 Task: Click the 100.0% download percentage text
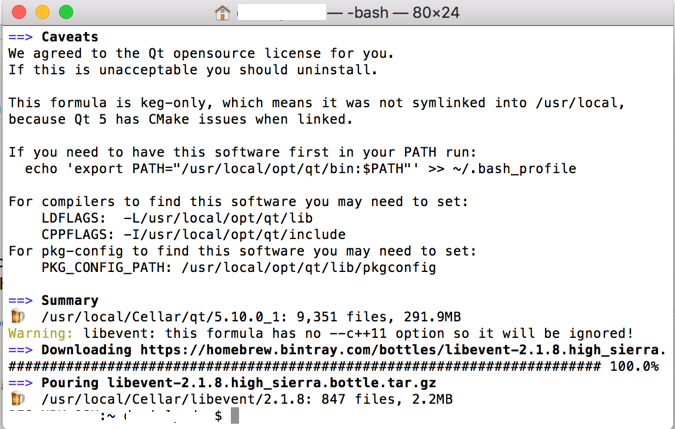(634, 367)
